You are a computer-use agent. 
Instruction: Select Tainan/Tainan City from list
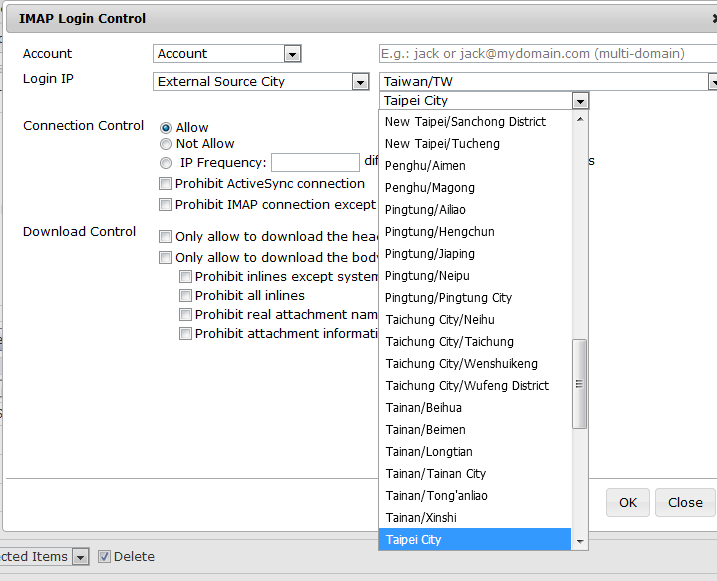coord(436,474)
